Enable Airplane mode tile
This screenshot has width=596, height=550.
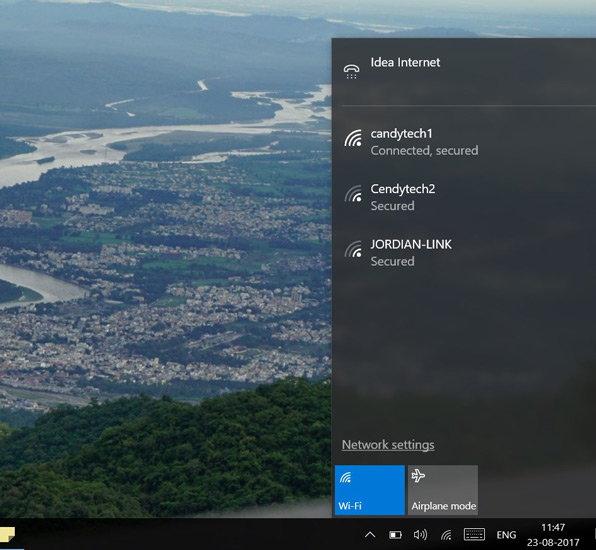click(443, 490)
